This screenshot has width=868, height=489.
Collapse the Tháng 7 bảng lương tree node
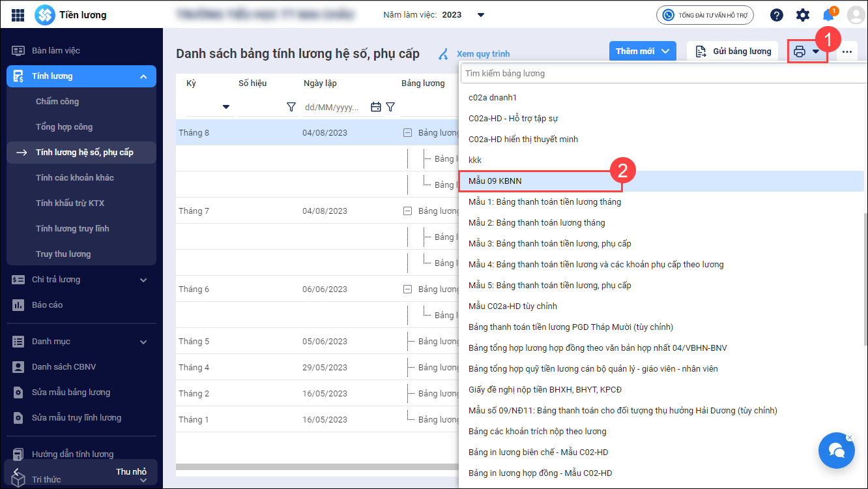coord(407,211)
